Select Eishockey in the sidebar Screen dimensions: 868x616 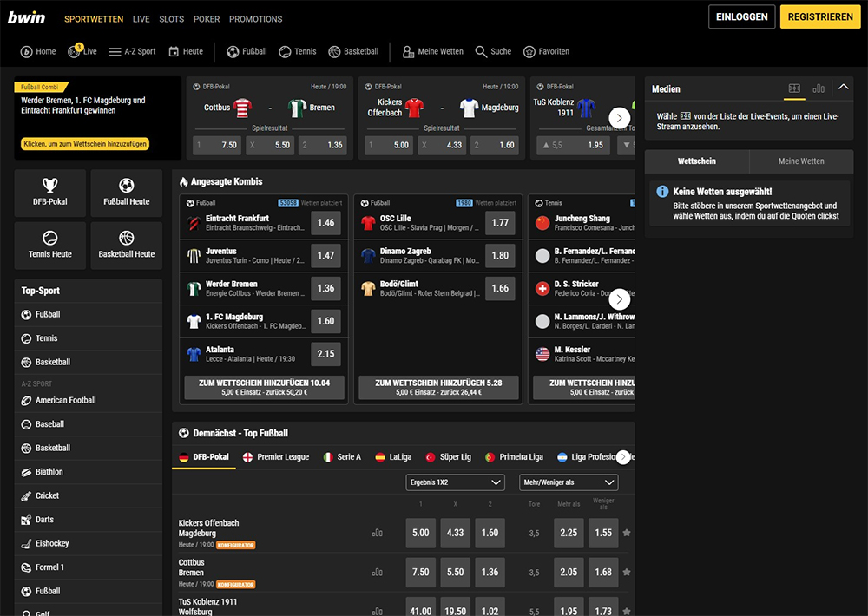(x=89, y=543)
